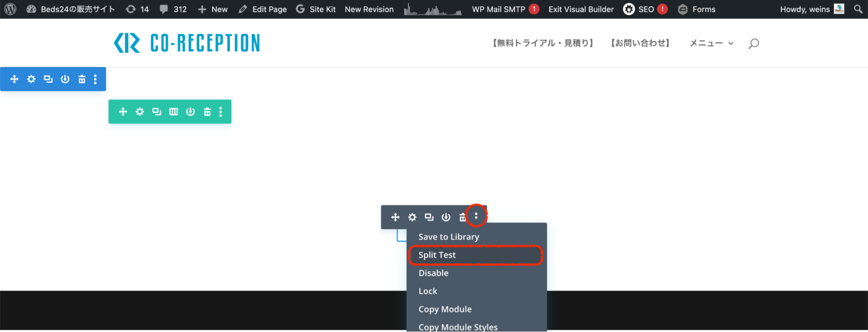Screen dimensions: 868x332
Task: Click the CO-RECEPTION site logo
Action: click(187, 43)
